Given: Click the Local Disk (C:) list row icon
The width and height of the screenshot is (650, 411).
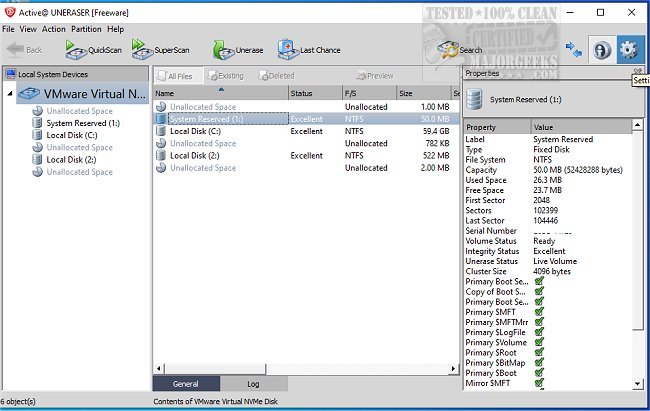Looking at the screenshot, I should tap(161, 131).
